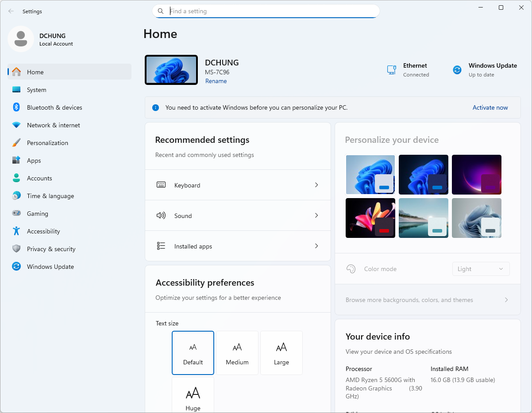Click the Accessibility figure icon

pos(16,231)
